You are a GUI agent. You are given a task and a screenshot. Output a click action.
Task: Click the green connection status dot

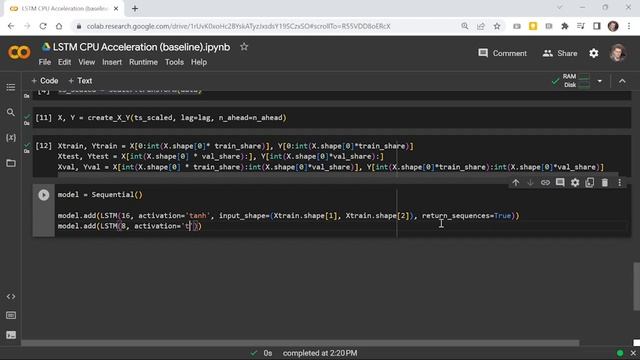(x=620, y=353)
